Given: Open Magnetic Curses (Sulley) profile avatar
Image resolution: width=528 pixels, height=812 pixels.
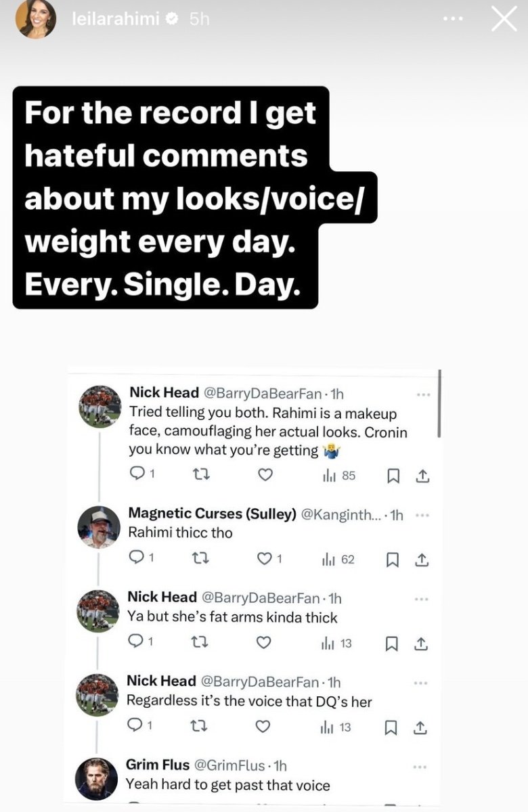Looking at the screenshot, I should pyautogui.click(x=98, y=526).
